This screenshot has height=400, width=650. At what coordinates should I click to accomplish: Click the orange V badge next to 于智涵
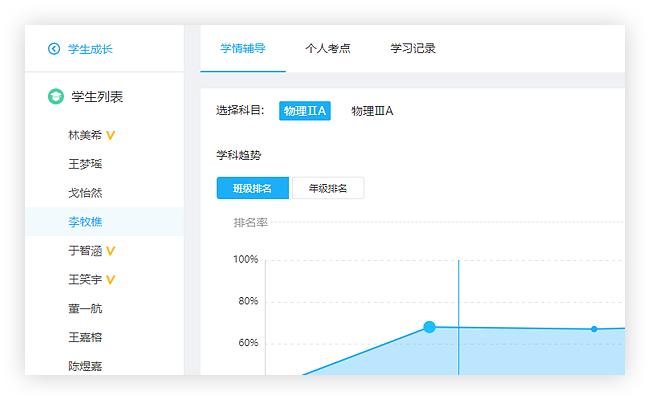click(111, 251)
